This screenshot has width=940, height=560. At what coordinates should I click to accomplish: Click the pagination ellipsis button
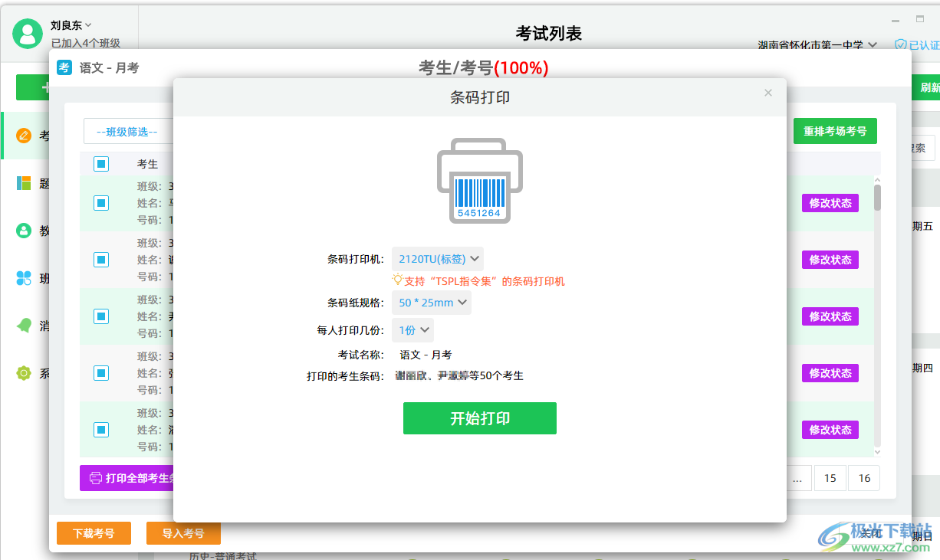pos(797,478)
